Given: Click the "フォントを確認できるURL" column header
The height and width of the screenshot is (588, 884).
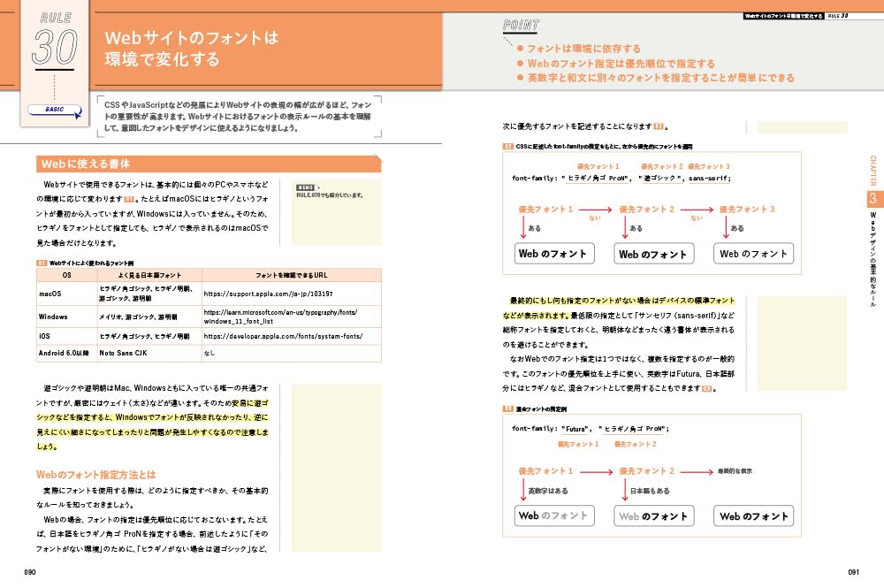Looking at the screenshot, I should 292,275.
